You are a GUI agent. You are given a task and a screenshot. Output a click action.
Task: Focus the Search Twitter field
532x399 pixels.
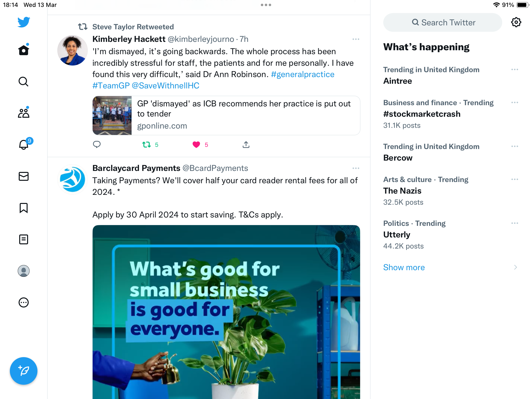(x=443, y=22)
